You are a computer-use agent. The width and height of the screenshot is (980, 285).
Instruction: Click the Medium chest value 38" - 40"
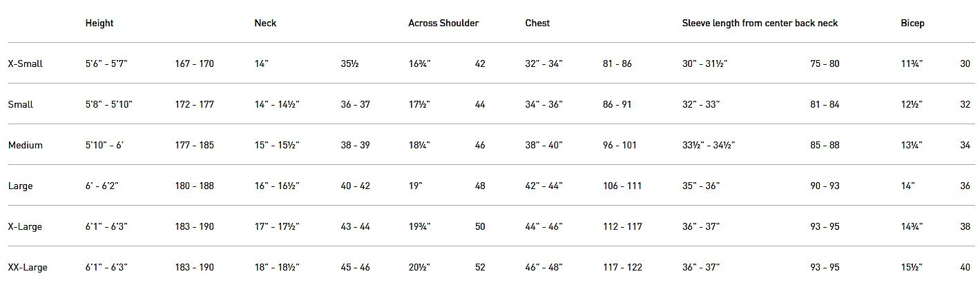544,145
